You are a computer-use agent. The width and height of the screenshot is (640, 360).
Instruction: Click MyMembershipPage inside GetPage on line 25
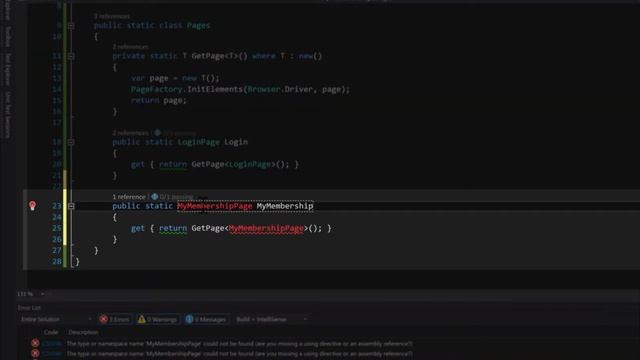266,229
